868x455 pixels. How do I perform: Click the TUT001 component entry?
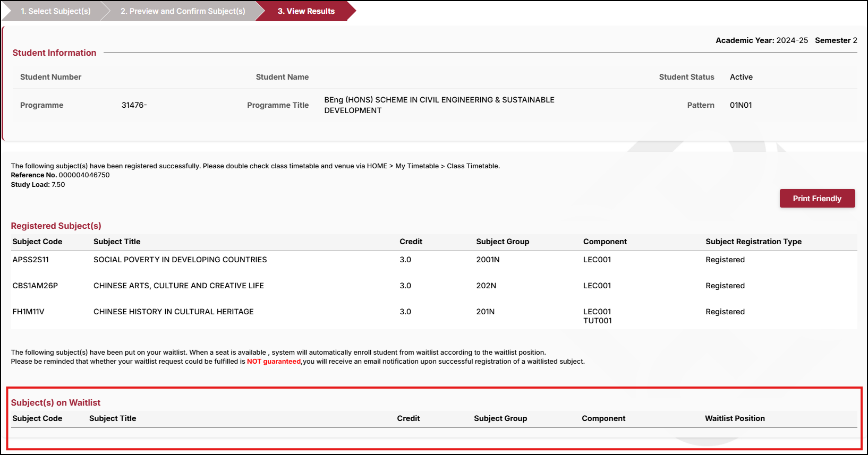597,321
